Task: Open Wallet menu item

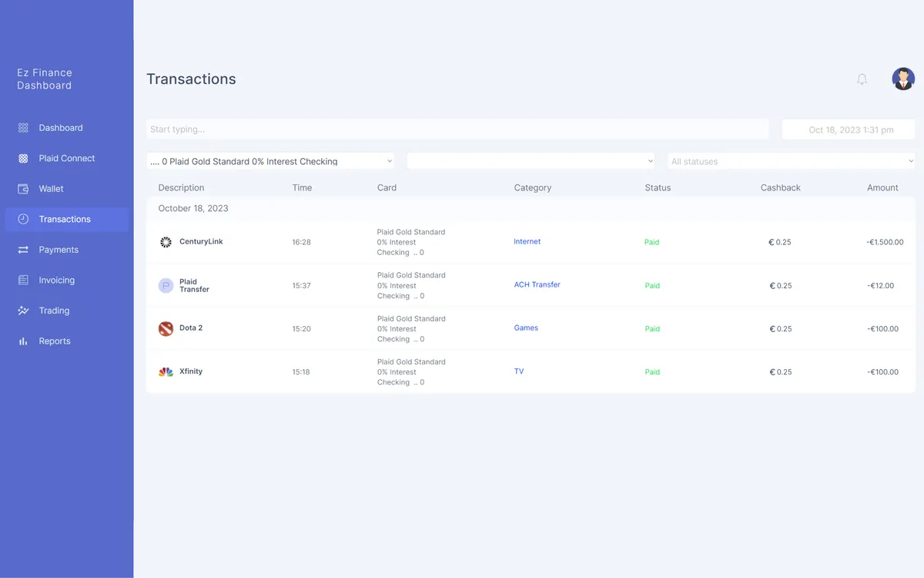Action: tap(67, 189)
